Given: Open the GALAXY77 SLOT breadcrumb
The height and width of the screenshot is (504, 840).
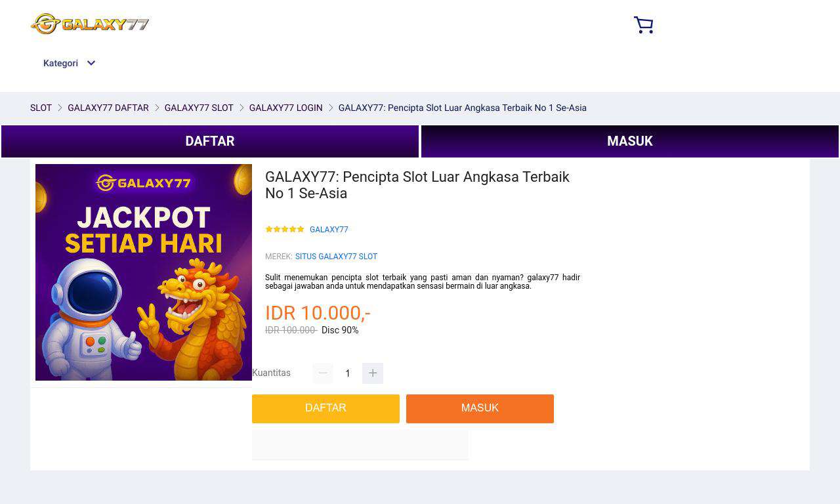Looking at the screenshot, I should [199, 108].
